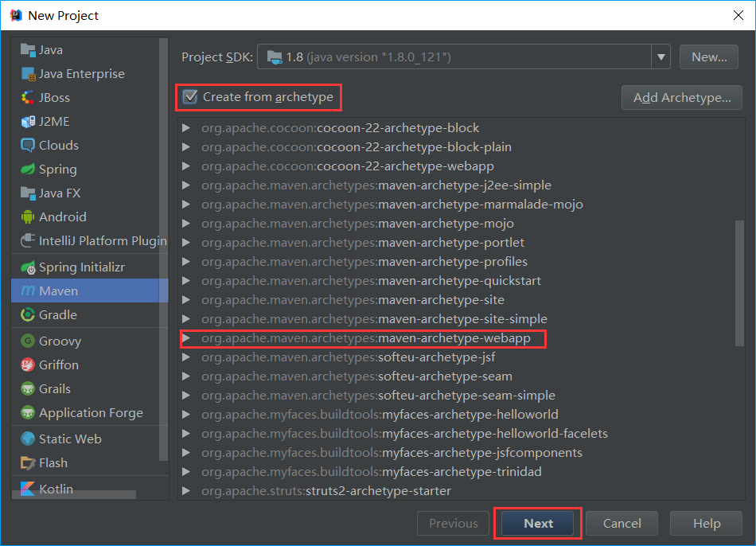Click the SDK folder icon in combo box
The height and width of the screenshot is (546, 756).
(x=275, y=57)
